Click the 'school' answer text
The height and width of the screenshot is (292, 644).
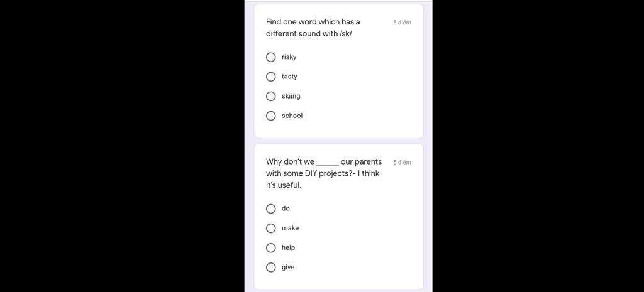click(x=292, y=116)
